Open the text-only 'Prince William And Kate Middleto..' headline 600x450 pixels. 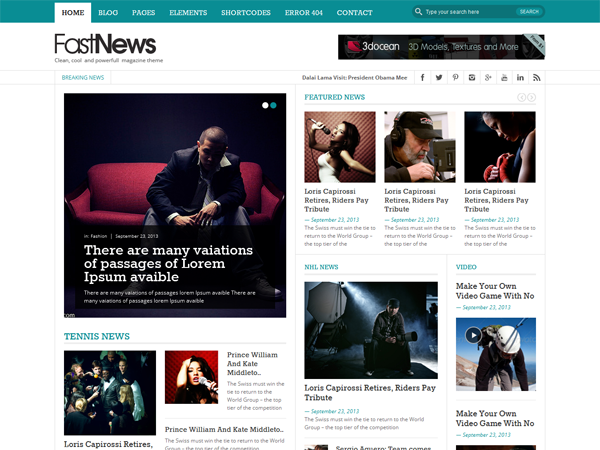click(224, 429)
